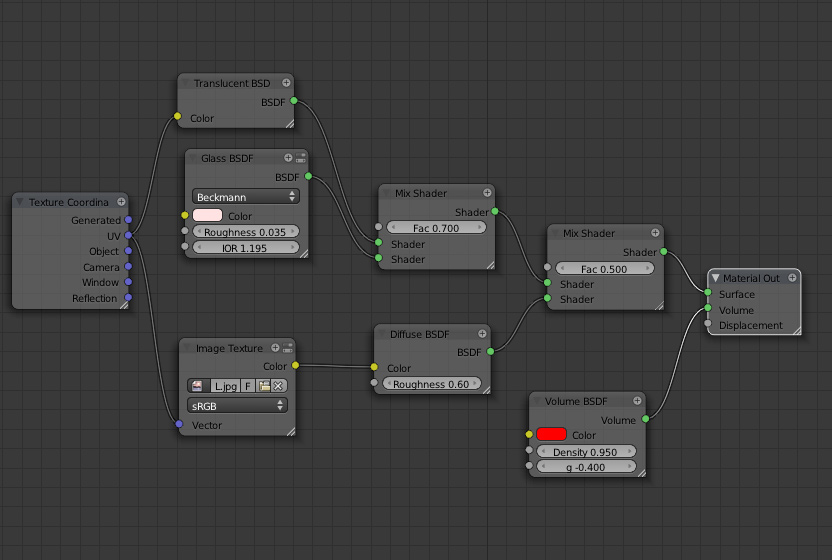This screenshot has width=832, height=560.
Task: Click Translucent BSDF output socket
Action: [294, 100]
